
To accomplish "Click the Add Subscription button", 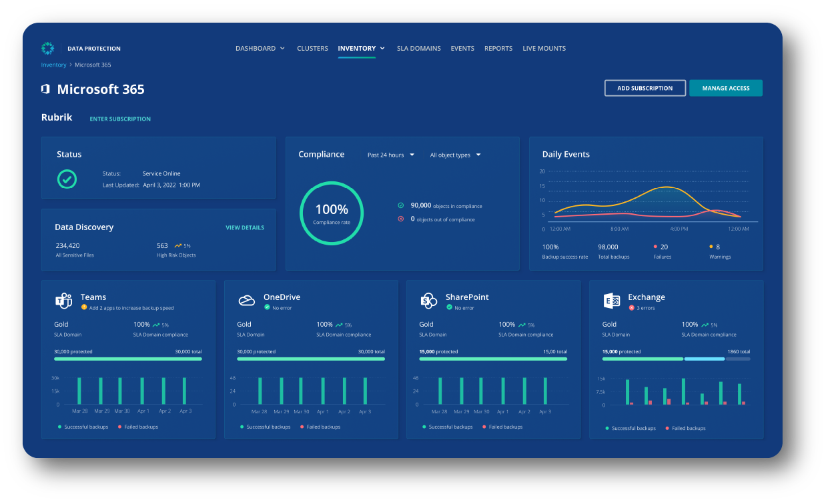I will click(645, 88).
